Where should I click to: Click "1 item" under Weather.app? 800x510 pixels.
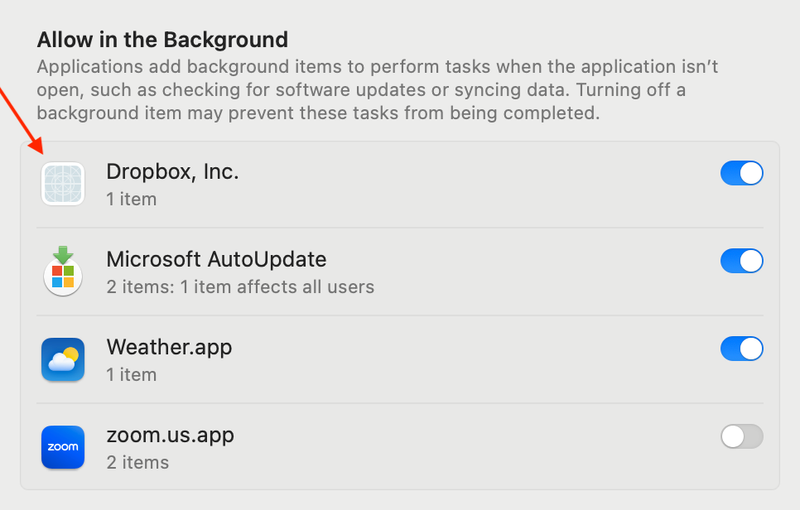[131, 375]
